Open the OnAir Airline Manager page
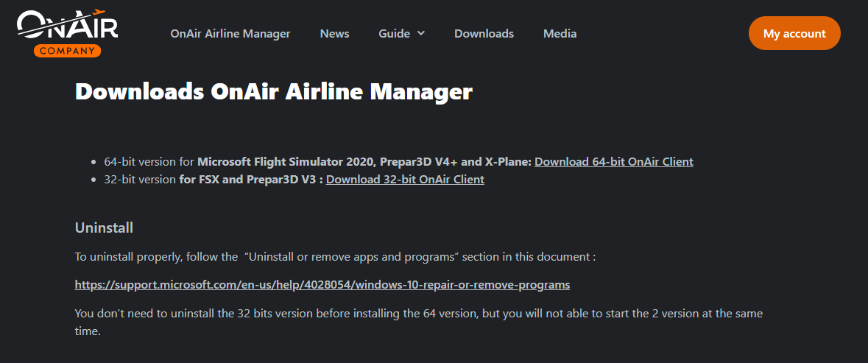 pyautogui.click(x=230, y=34)
